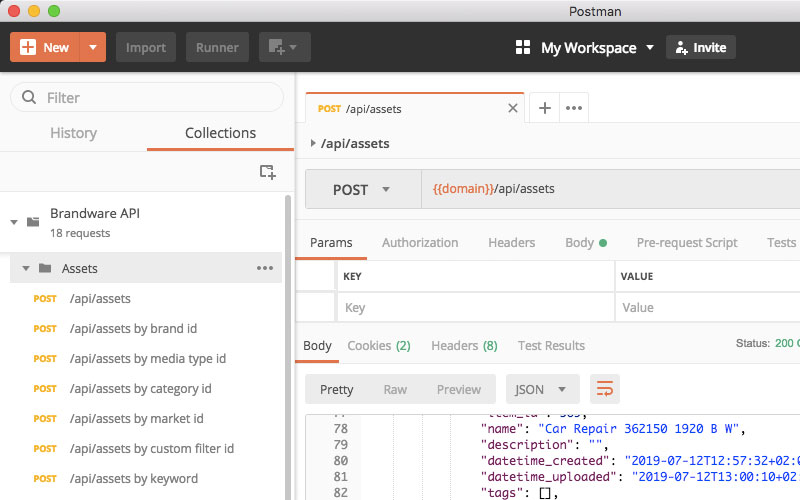800x500 pixels.
Task: Click the request URL field
Action: coord(610,189)
